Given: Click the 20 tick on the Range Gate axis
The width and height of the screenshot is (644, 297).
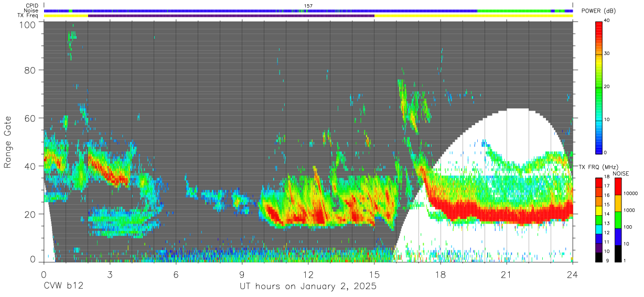Looking at the screenshot, I should (30, 214).
